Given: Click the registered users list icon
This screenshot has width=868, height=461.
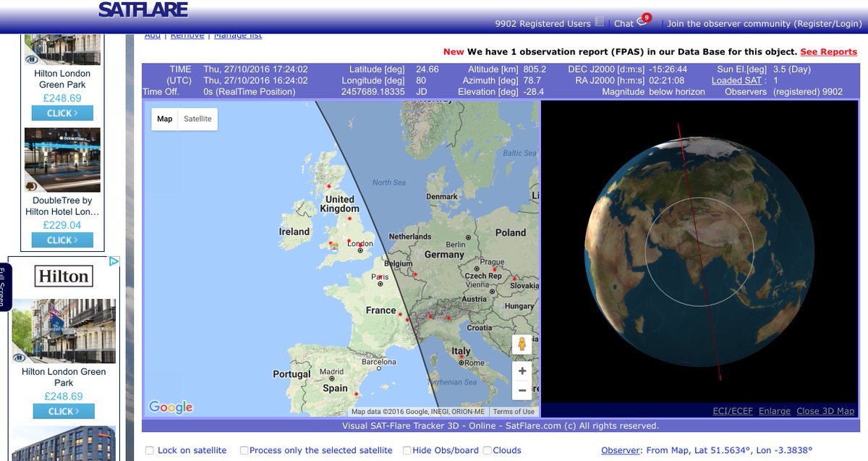Looking at the screenshot, I should click(599, 22).
